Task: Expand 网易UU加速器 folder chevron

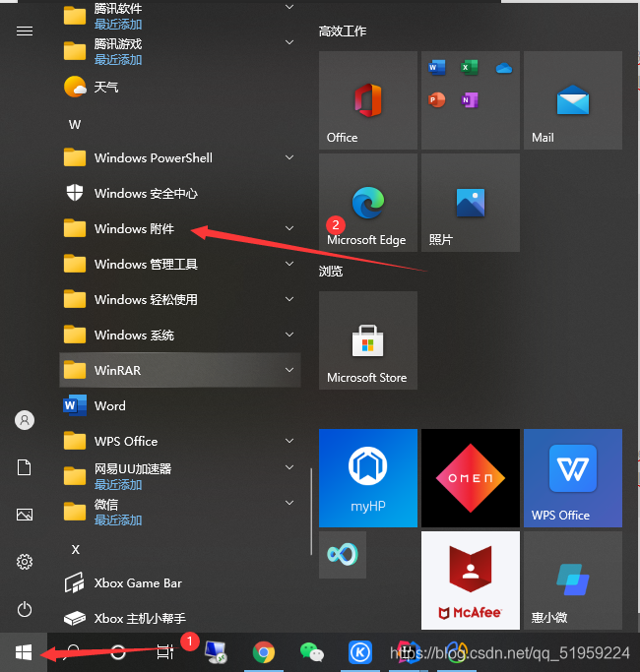Action: coord(290,467)
